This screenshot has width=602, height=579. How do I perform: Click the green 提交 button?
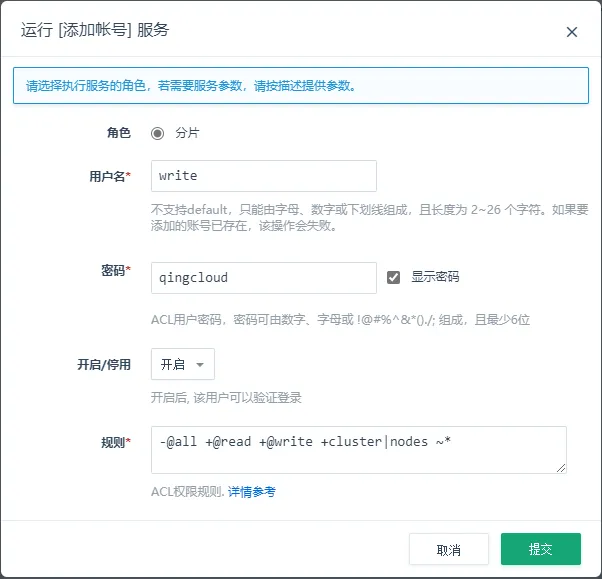(x=541, y=549)
